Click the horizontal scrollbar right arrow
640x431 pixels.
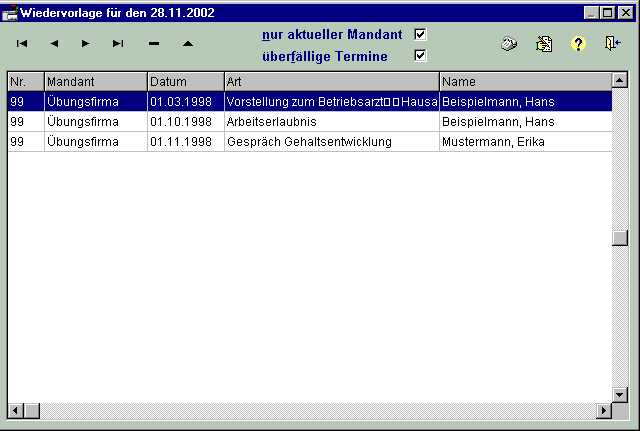pyautogui.click(x=603, y=411)
